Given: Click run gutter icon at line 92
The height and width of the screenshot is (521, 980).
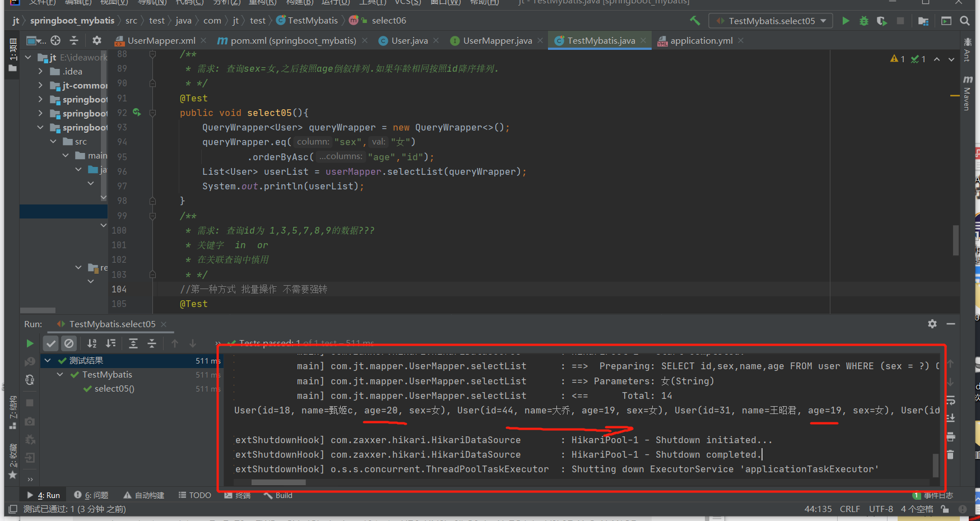Looking at the screenshot, I should [x=137, y=113].
